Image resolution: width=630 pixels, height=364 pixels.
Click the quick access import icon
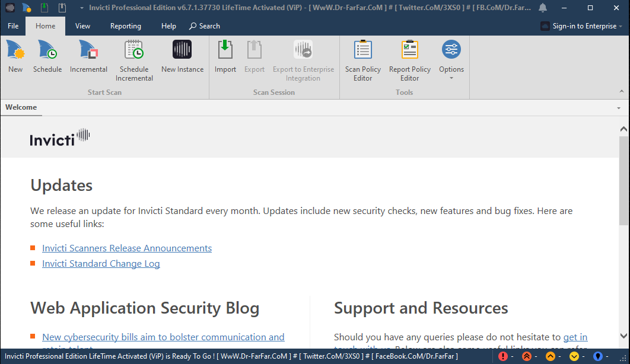[44, 8]
